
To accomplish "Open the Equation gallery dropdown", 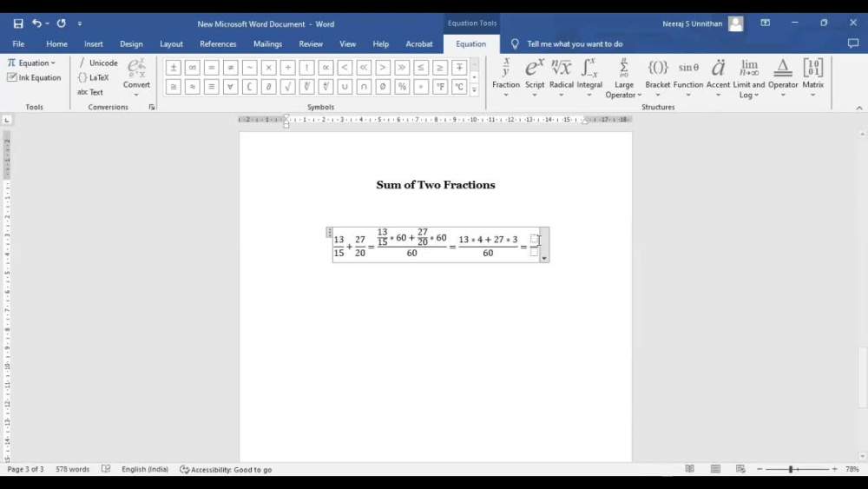I will pos(31,63).
